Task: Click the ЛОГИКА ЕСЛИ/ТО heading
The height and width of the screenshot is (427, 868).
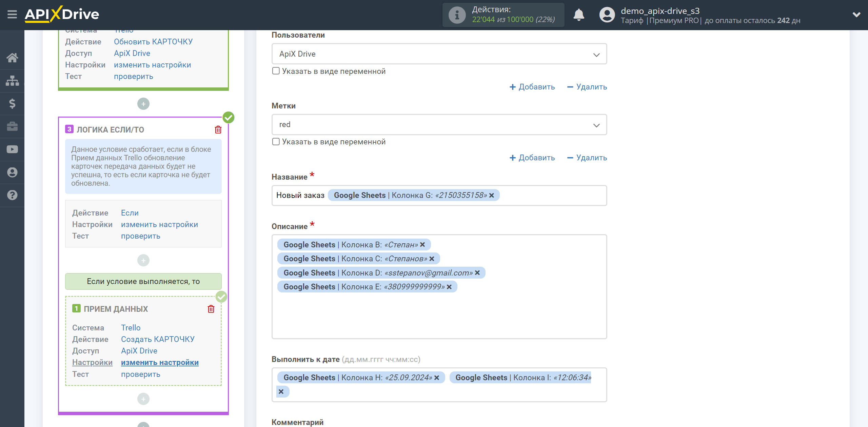Action: click(x=110, y=129)
